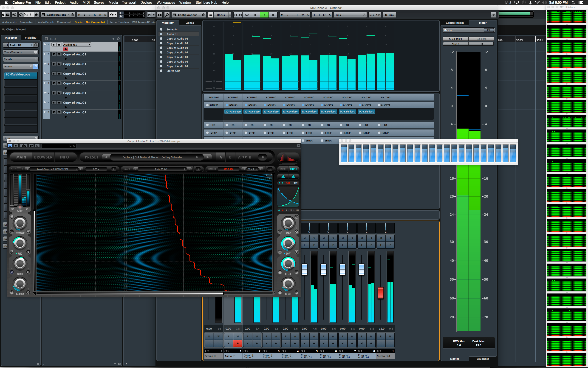Image resolution: width=588 pixels, height=368 pixels.
Task: Select the INPUT view in Kaleidoscope
Action: pos(283,169)
